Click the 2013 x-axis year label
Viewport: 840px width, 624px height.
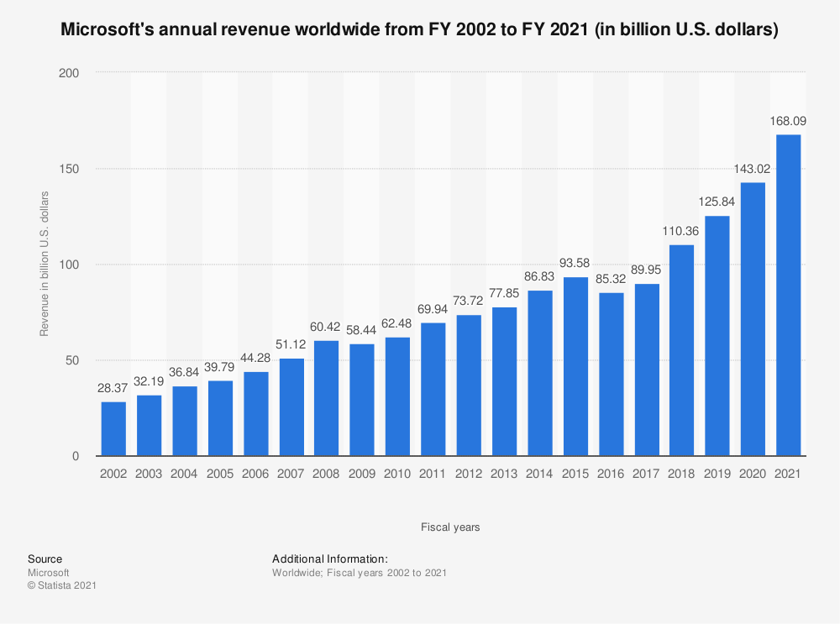(x=504, y=474)
